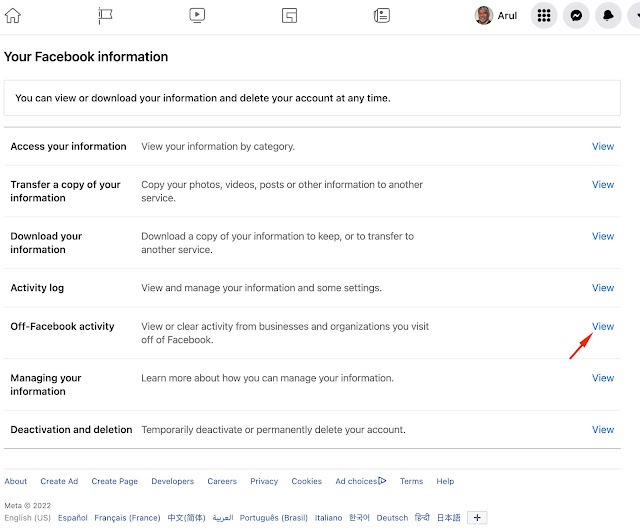Open Messenger chat icon
Image resolution: width=640 pixels, height=531 pixels.
pos(576,16)
